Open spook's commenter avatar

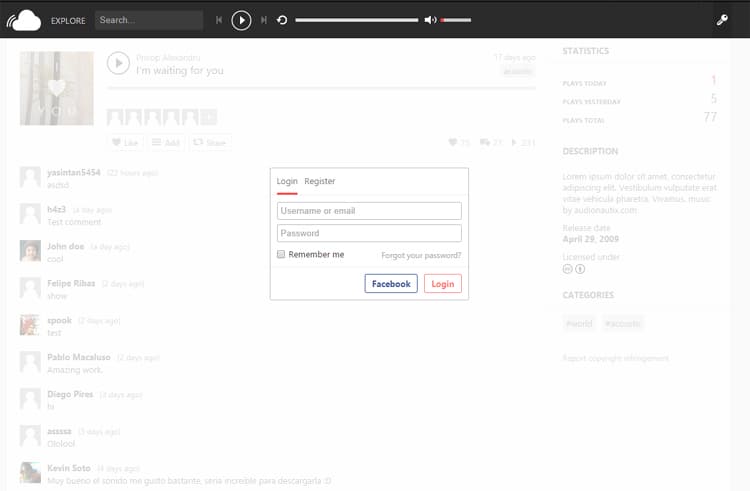point(30,325)
